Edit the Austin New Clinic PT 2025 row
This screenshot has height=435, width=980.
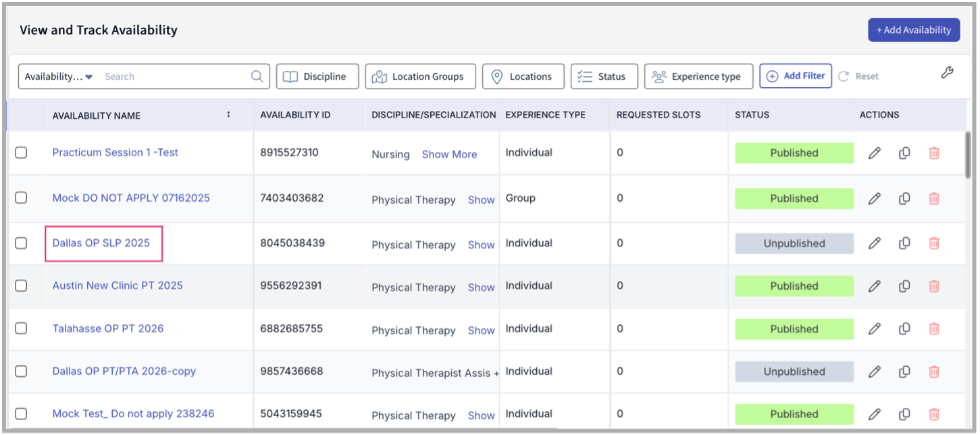[874, 286]
